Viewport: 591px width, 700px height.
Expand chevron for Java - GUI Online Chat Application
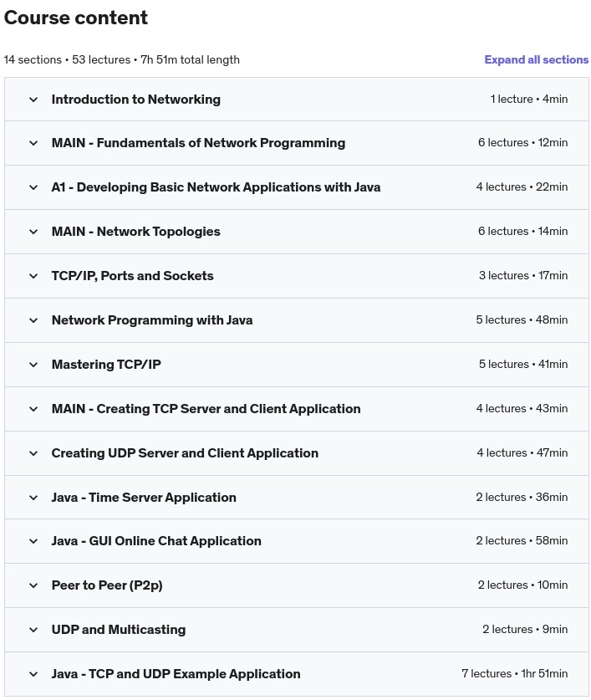pos(33,542)
